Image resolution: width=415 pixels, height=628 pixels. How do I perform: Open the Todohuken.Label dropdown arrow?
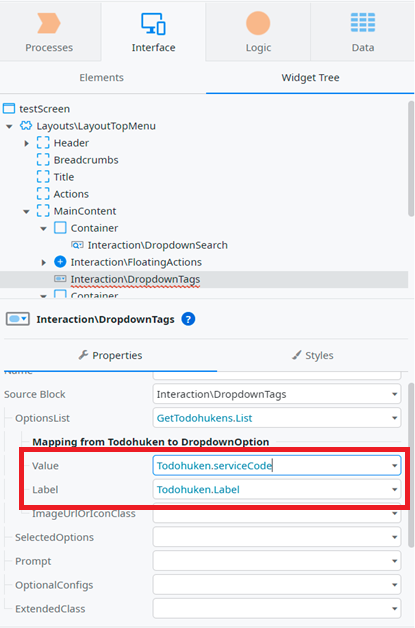click(394, 489)
